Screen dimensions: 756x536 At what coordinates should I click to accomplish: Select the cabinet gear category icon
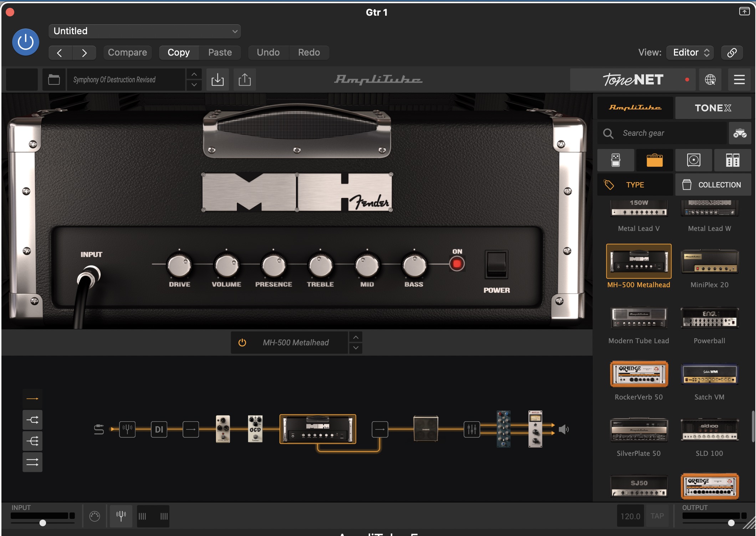694,160
